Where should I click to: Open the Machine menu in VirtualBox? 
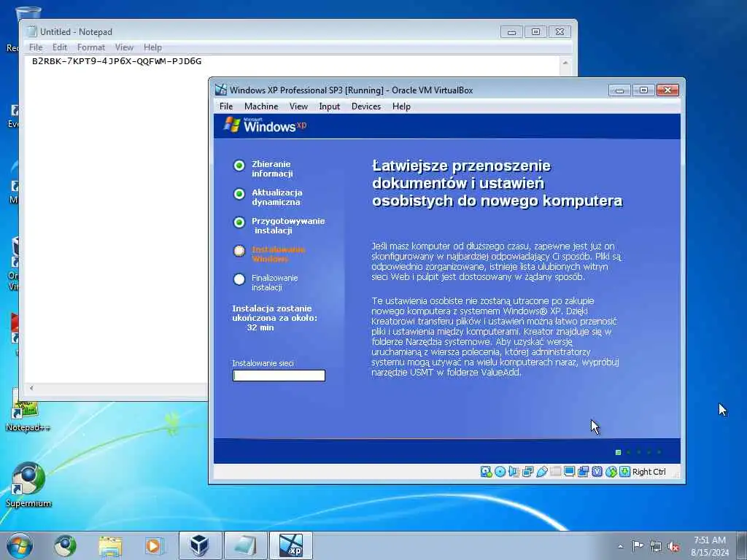click(x=261, y=106)
